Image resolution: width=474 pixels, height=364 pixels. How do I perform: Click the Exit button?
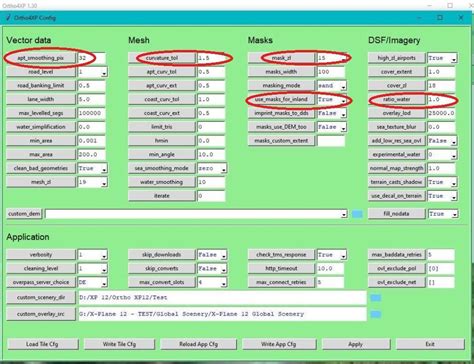430,344
